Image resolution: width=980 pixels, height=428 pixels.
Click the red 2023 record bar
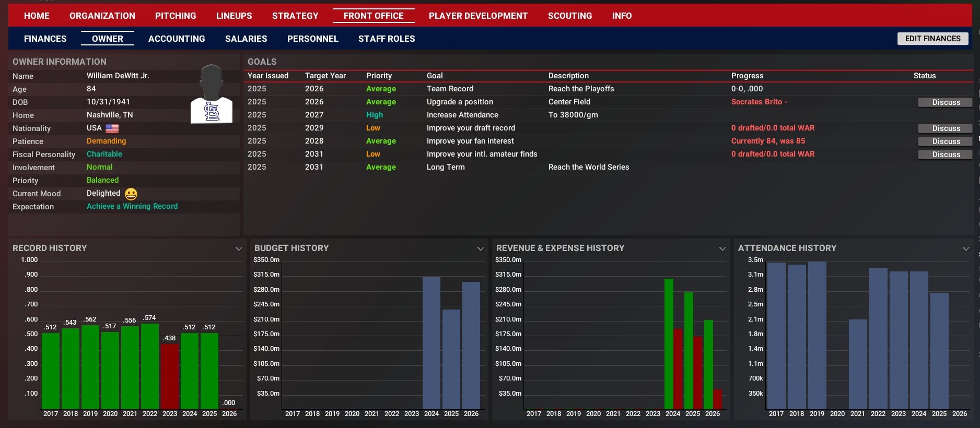tap(170, 376)
